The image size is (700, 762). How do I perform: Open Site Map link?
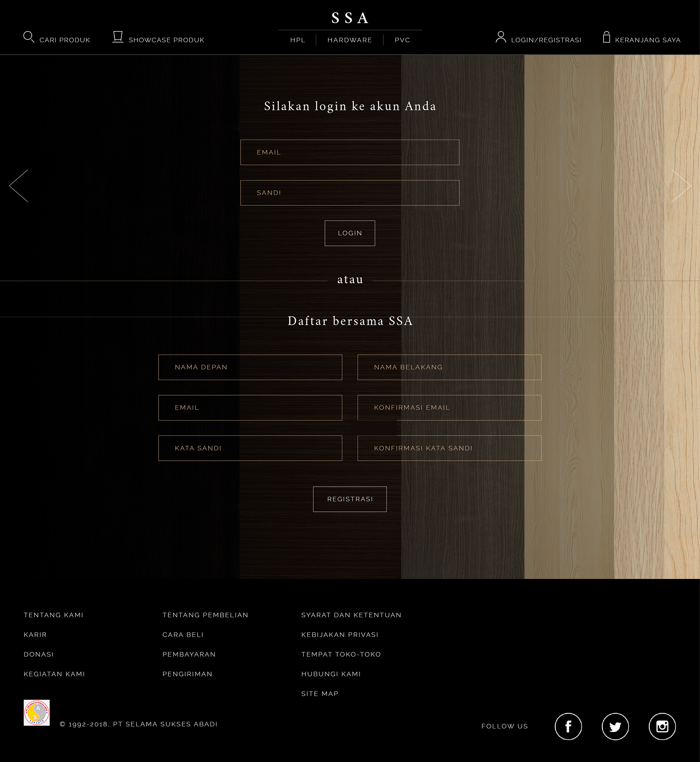(x=320, y=694)
